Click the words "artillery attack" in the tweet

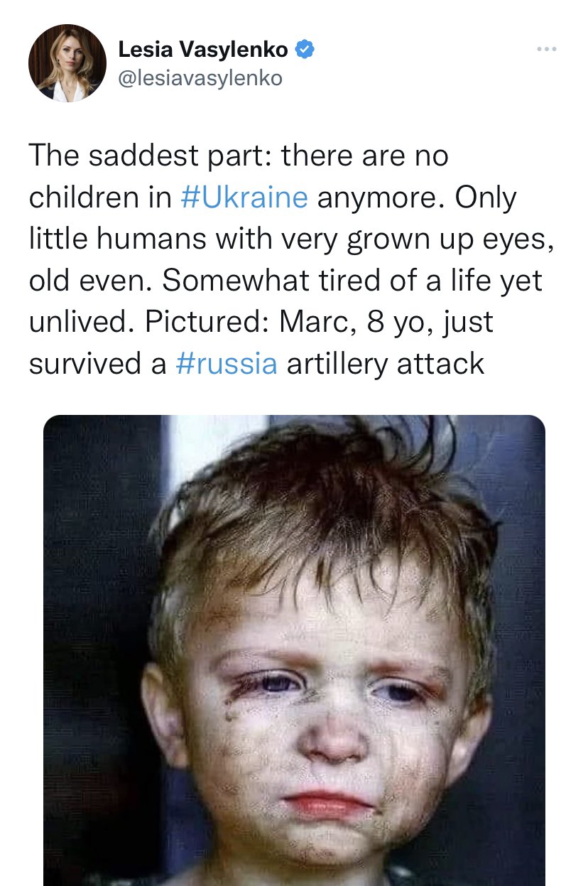(385, 364)
